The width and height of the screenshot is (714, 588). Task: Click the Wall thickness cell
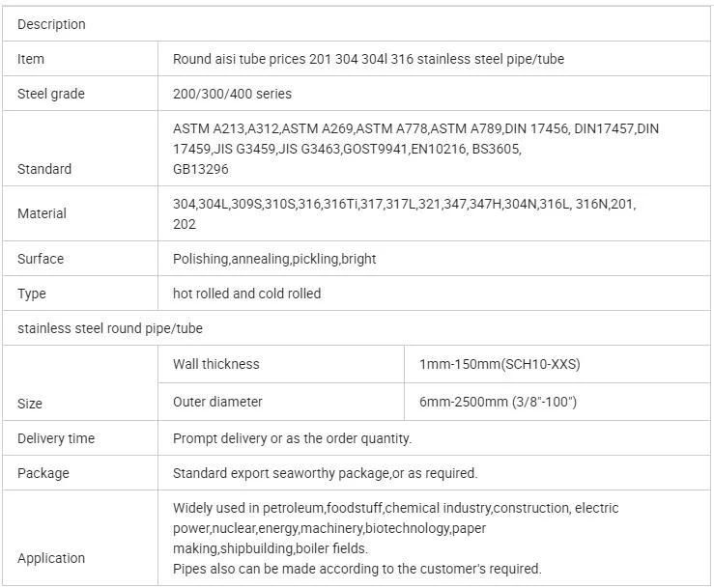tap(281, 364)
